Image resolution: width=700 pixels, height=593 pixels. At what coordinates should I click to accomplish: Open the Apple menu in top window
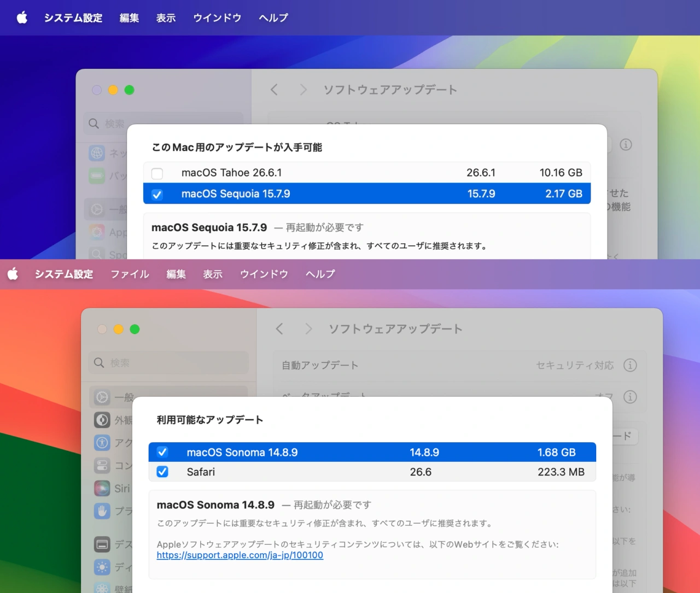pos(22,18)
